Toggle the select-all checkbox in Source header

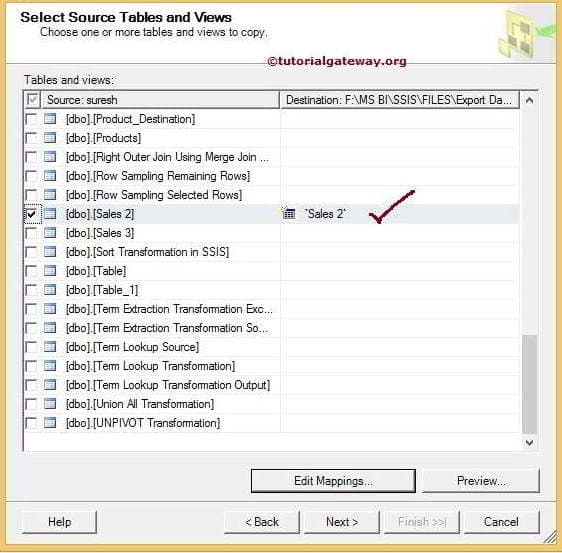click(x=32, y=99)
